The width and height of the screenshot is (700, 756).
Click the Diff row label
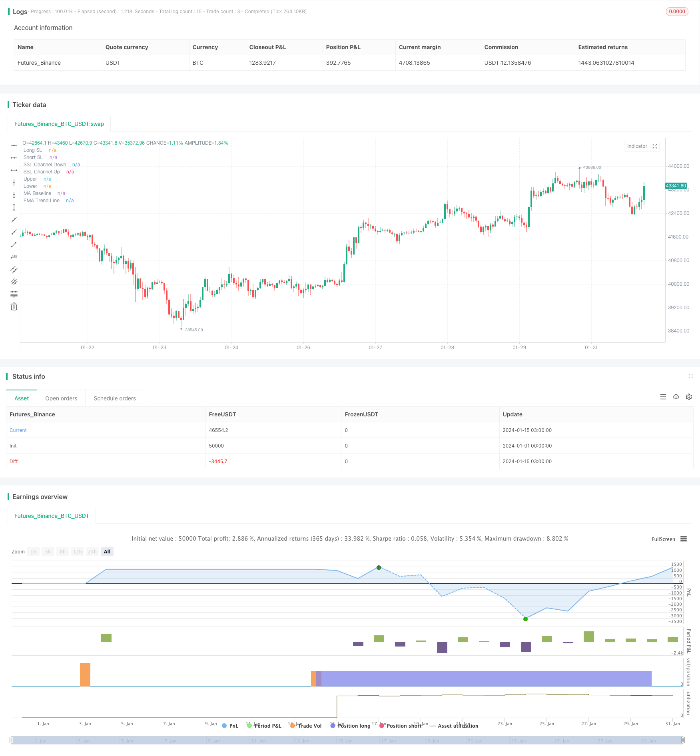[x=14, y=462]
